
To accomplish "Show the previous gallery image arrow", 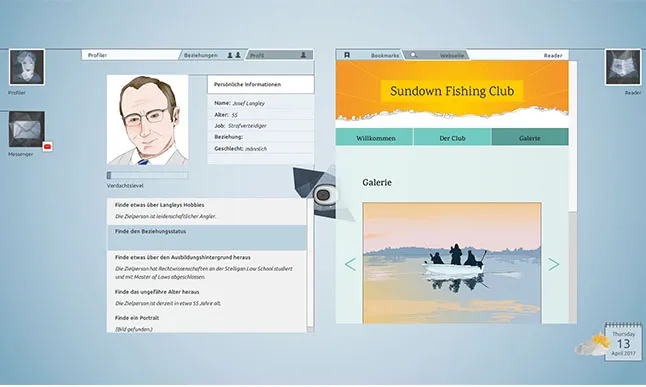I will 350,264.
